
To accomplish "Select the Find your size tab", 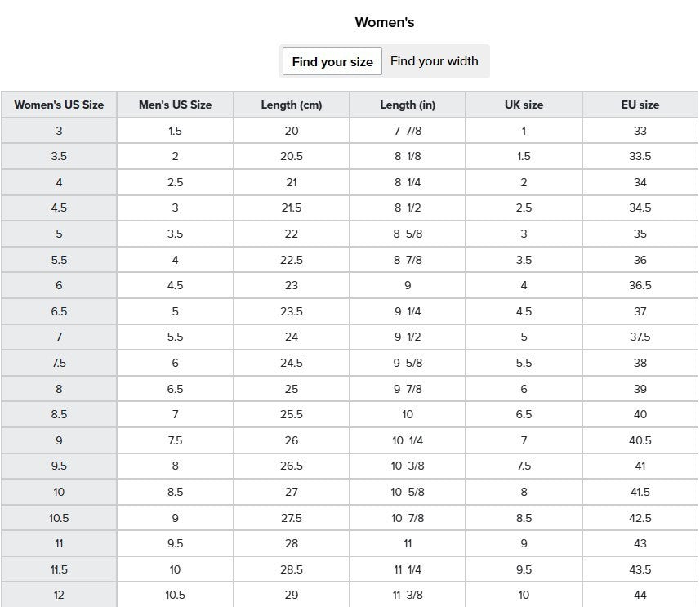I will coord(332,61).
